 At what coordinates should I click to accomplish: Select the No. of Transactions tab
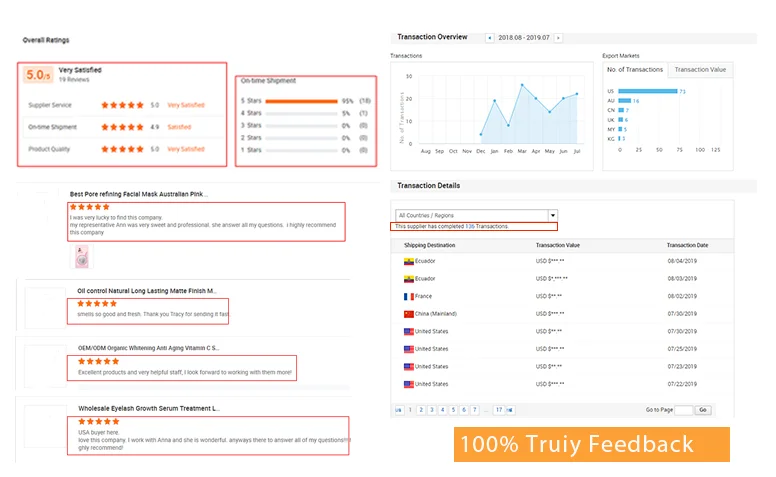637,70
